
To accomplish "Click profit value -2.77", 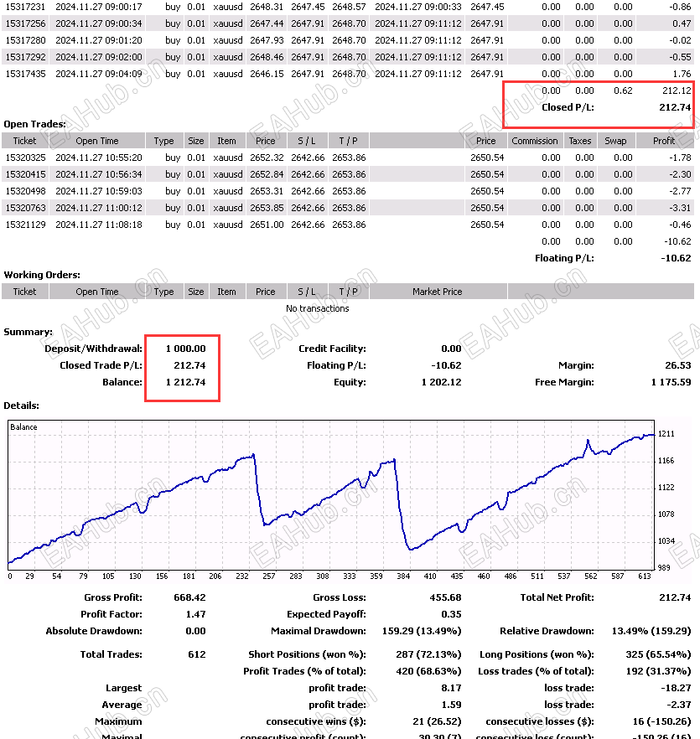I will click(x=680, y=191).
